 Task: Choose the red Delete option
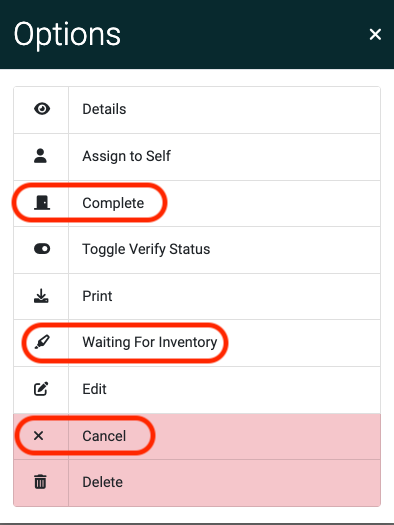pos(197,483)
